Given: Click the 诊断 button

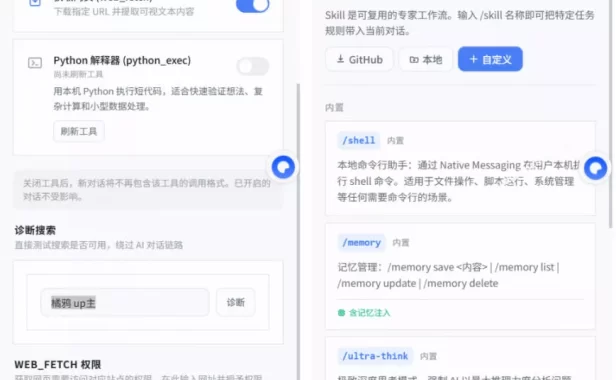Looking at the screenshot, I should (236, 302).
